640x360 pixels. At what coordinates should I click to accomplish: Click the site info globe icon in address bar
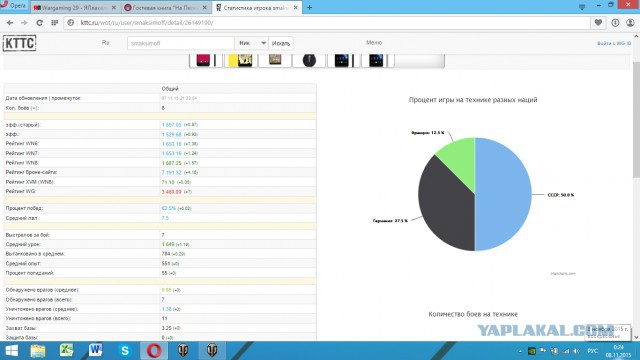coord(71,23)
